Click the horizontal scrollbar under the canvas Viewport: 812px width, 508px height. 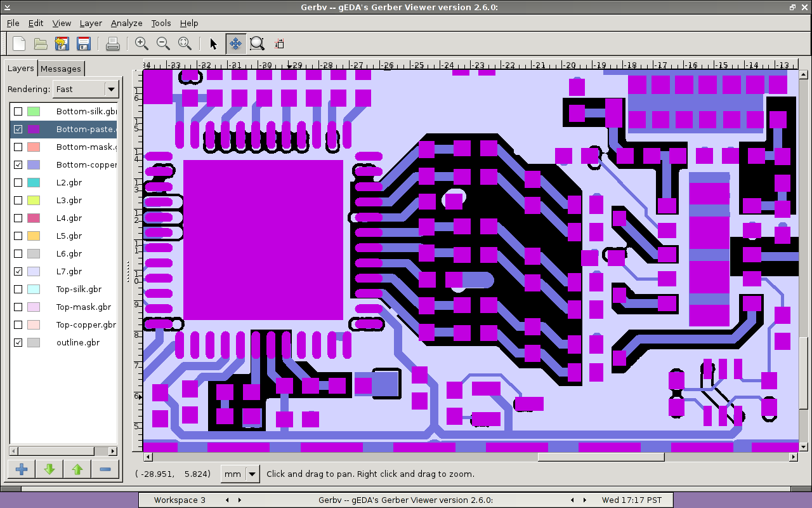pyautogui.click(x=600, y=457)
